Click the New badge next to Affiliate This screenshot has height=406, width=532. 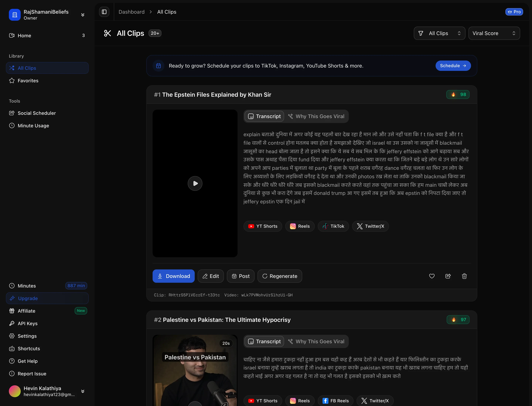81,311
